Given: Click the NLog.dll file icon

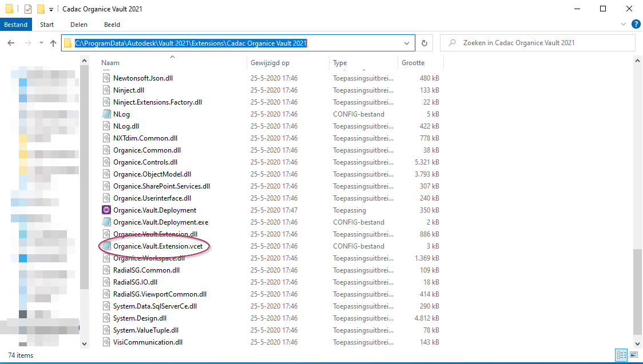Looking at the screenshot, I should pyautogui.click(x=106, y=126).
